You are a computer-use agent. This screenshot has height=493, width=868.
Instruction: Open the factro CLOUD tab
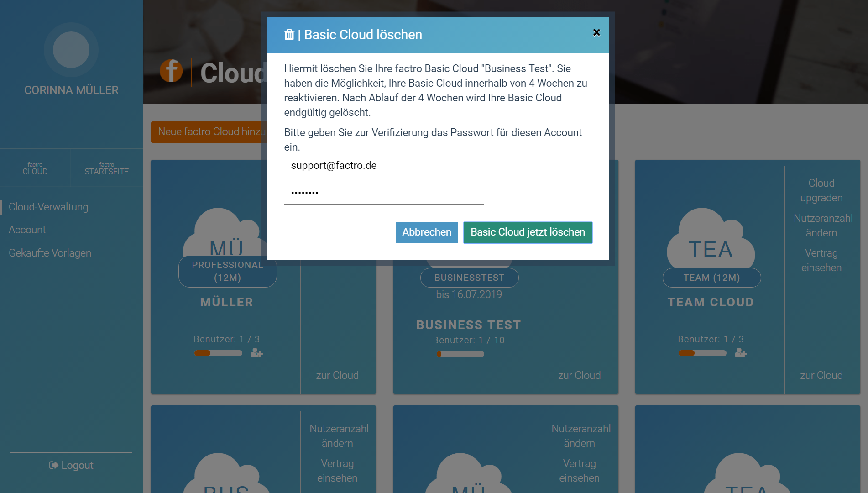pyautogui.click(x=35, y=168)
